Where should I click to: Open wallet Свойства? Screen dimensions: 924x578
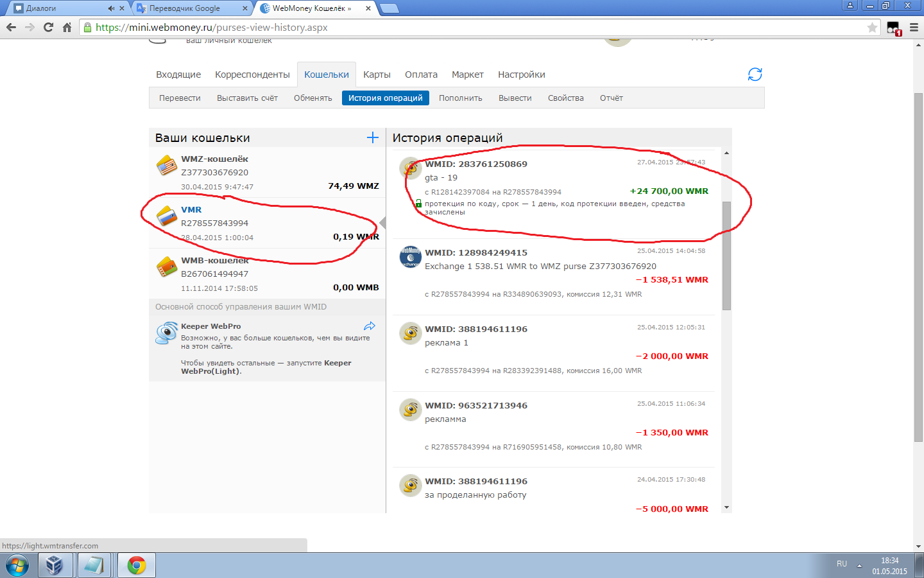coord(566,98)
